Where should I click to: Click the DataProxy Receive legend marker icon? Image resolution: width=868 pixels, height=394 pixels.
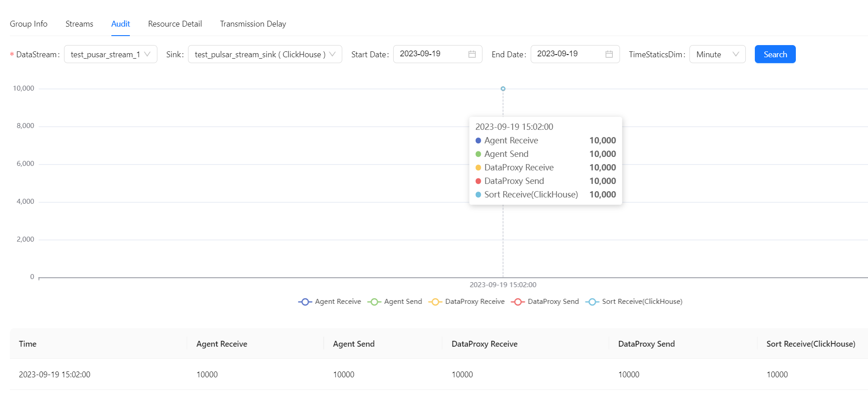[x=435, y=302]
